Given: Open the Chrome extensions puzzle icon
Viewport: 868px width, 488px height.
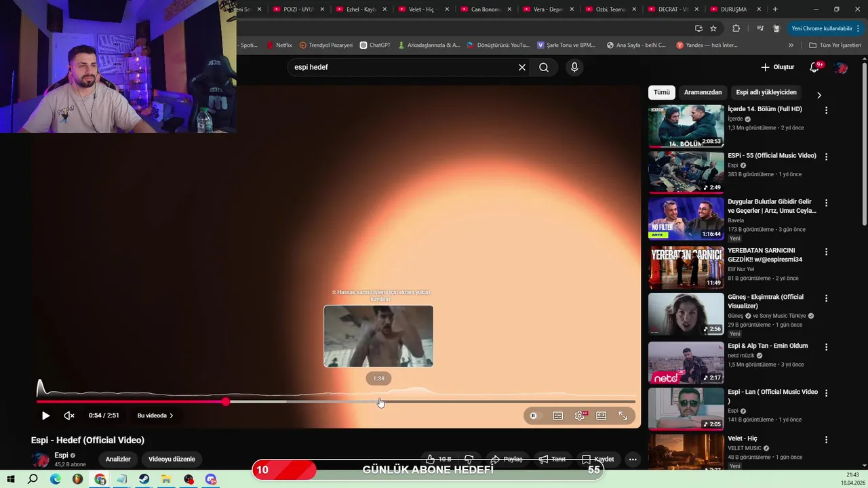Looking at the screenshot, I should click(x=736, y=28).
